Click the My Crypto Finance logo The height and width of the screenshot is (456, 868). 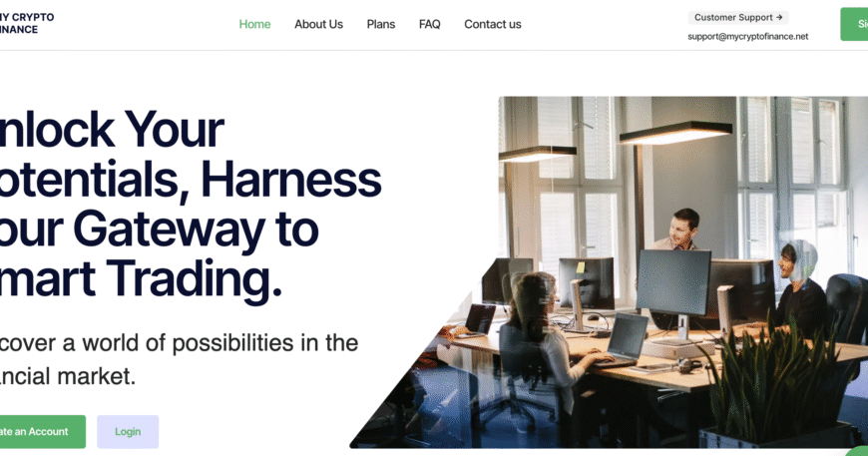27,23
